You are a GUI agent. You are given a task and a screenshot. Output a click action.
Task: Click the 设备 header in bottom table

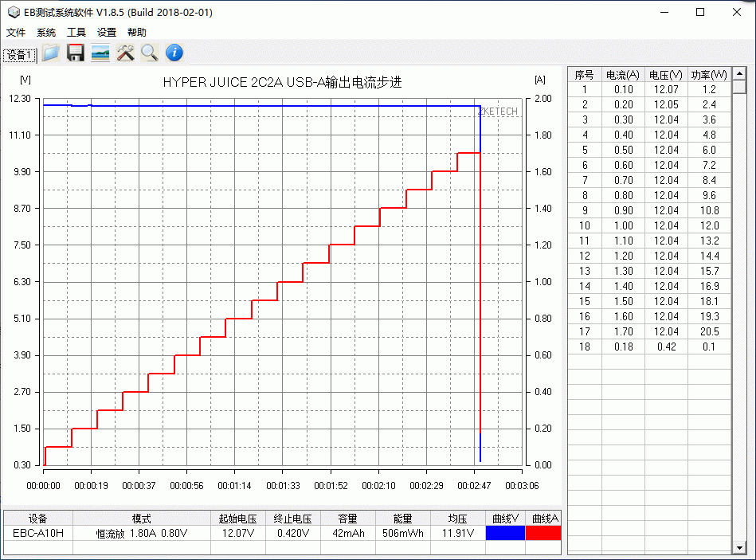pyautogui.click(x=38, y=519)
